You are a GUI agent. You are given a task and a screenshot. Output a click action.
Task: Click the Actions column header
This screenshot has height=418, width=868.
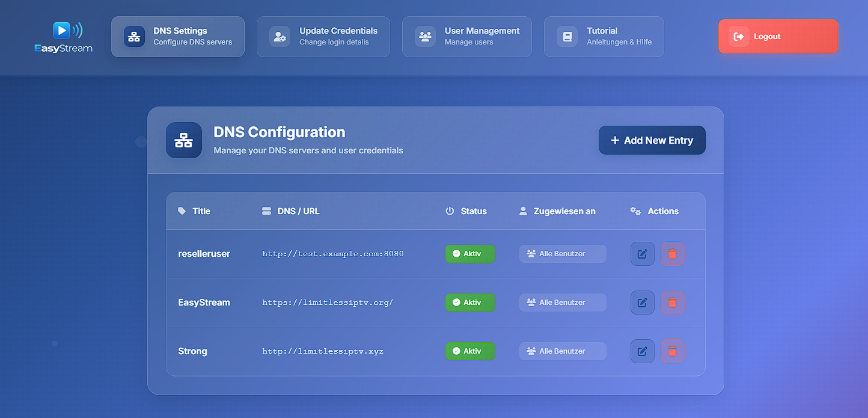pyautogui.click(x=655, y=211)
